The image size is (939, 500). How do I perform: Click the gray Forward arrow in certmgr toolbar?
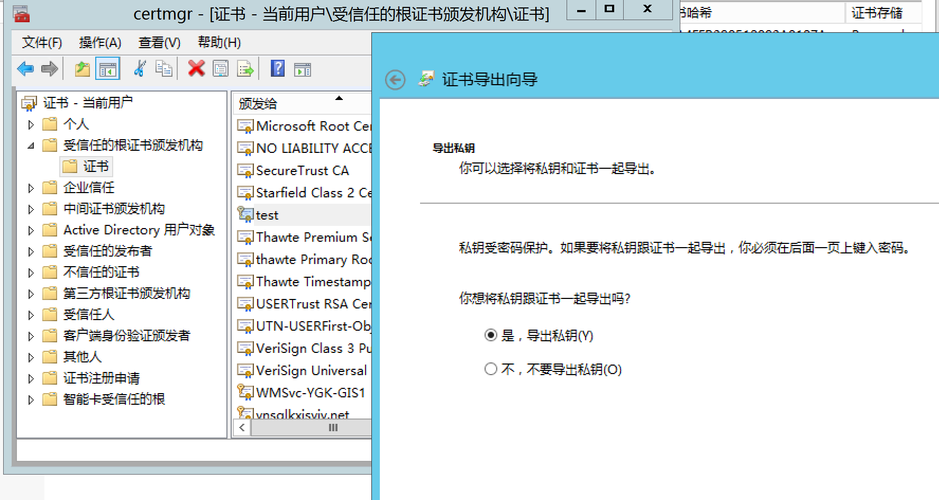point(50,69)
